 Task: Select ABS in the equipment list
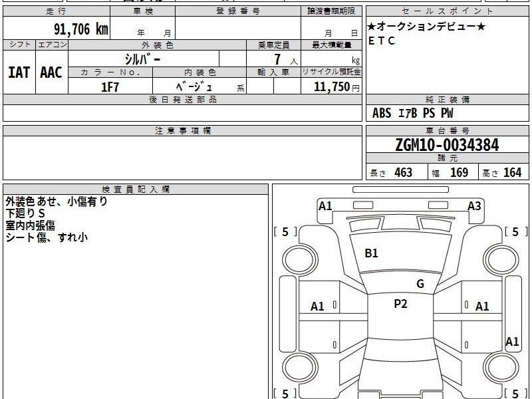(382, 113)
